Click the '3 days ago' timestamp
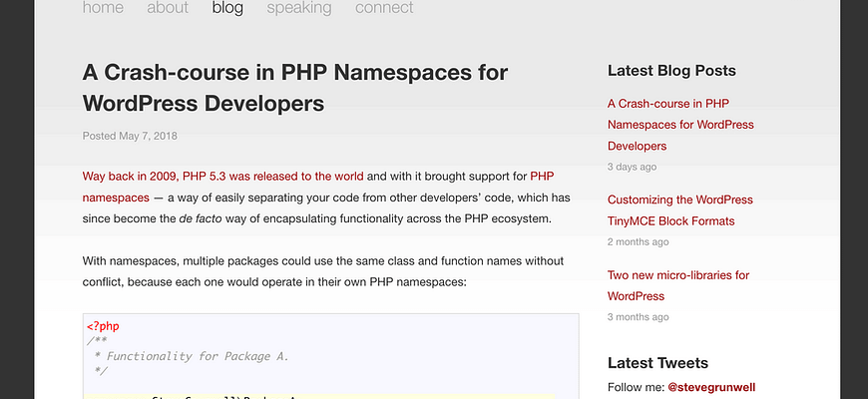 pyautogui.click(x=632, y=168)
